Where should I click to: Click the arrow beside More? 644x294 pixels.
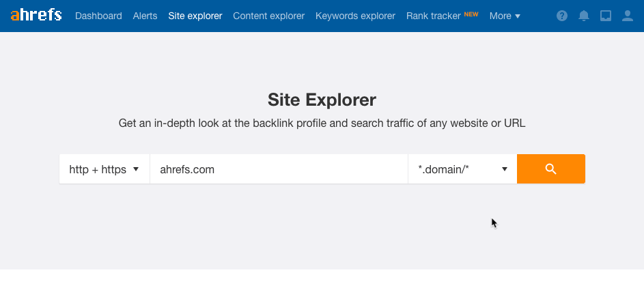(518, 16)
